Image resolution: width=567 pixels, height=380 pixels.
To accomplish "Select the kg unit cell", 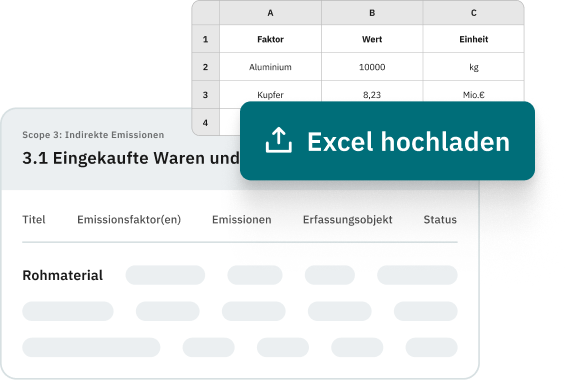I will click(x=473, y=67).
